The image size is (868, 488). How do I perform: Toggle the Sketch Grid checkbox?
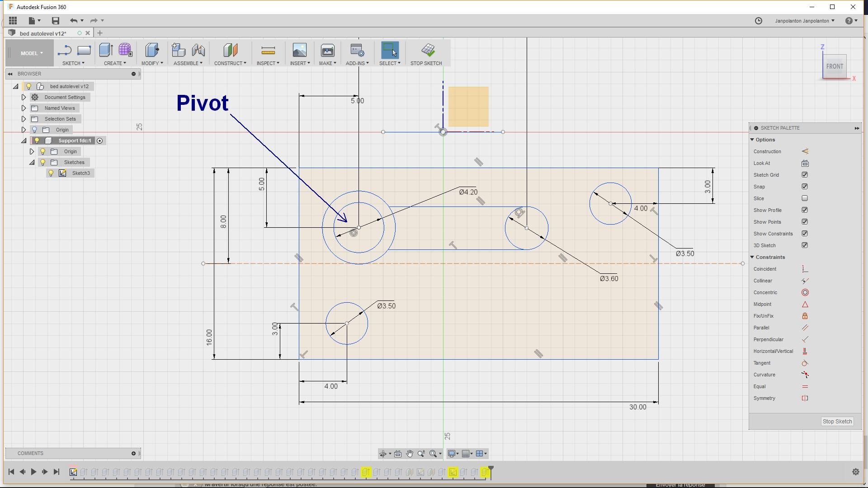tap(805, 175)
